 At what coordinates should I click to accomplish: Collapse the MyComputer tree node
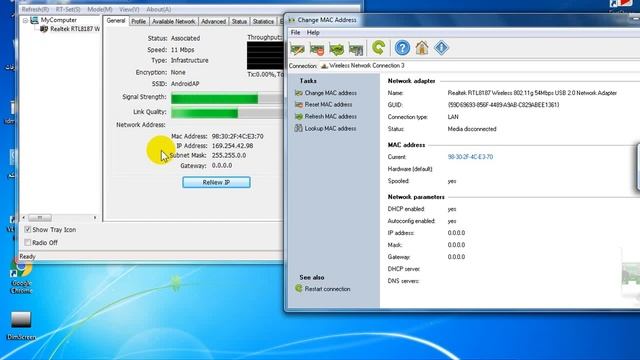point(25,20)
